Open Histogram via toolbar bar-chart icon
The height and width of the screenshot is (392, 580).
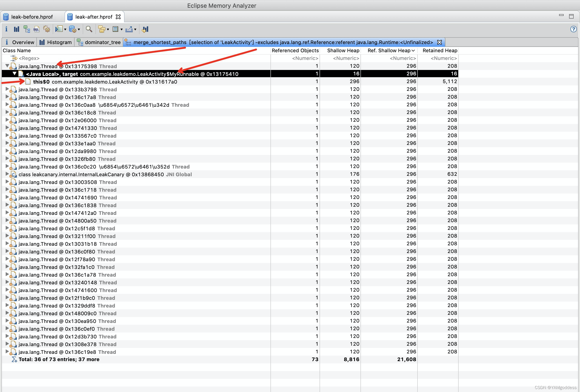[16, 29]
